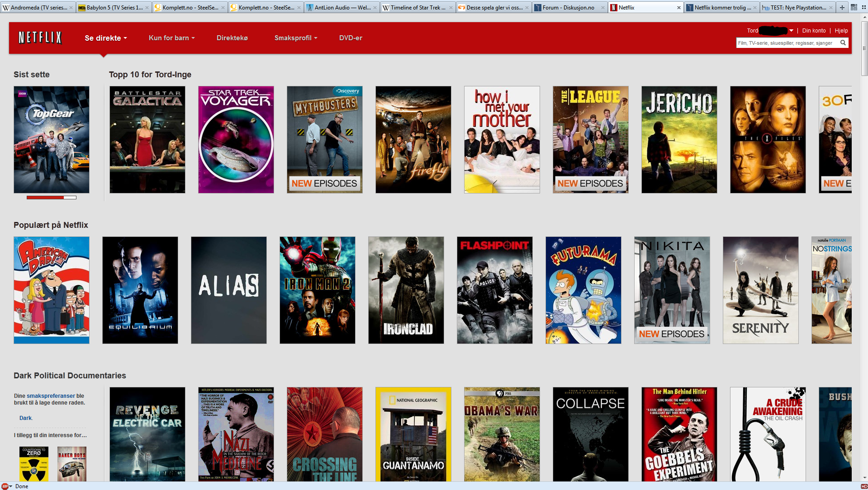This screenshot has height=490, width=868.
Task: Open MythBusters poster
Action: pyautogui.click(x=325, y=140)
